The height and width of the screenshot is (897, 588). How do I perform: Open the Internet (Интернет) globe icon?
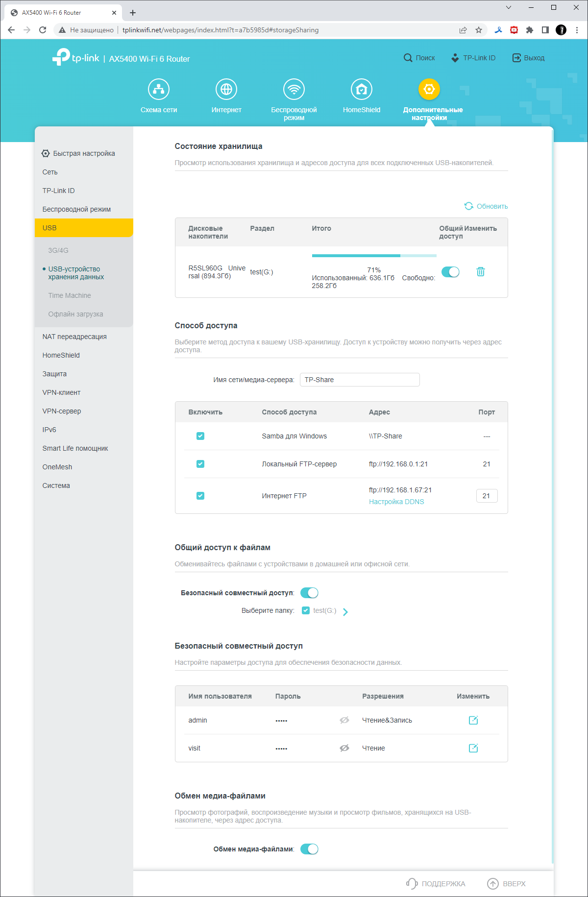coord(226,89)
